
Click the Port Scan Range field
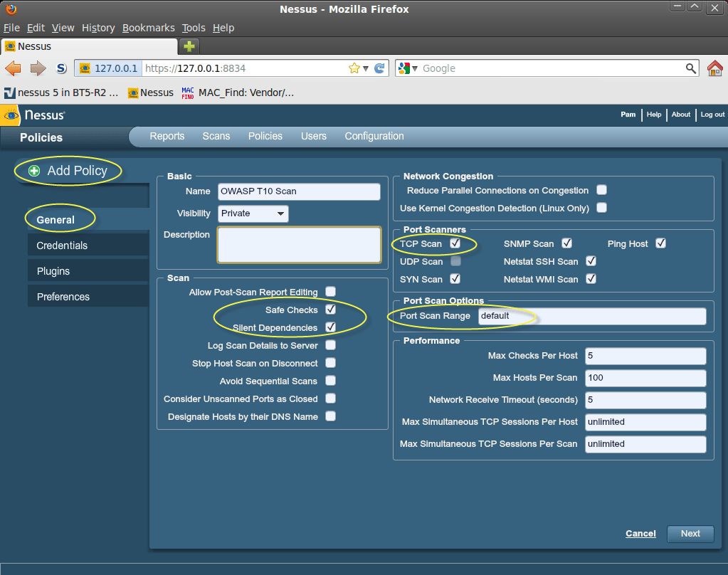pos(592,316)
